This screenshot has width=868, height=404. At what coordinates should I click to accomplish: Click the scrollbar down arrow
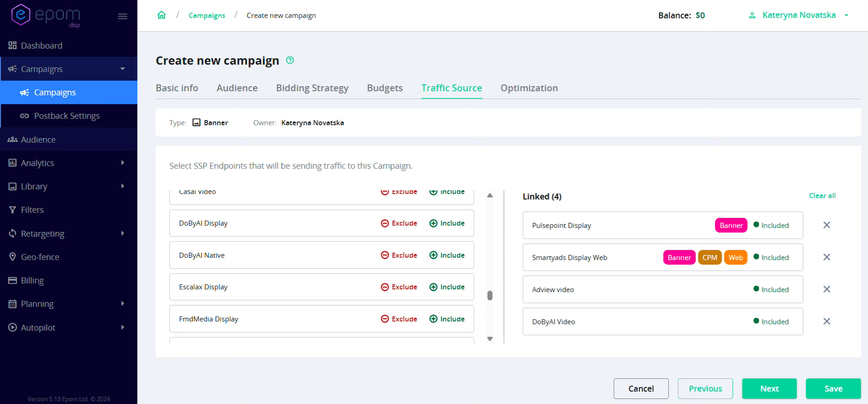point(490,339)
